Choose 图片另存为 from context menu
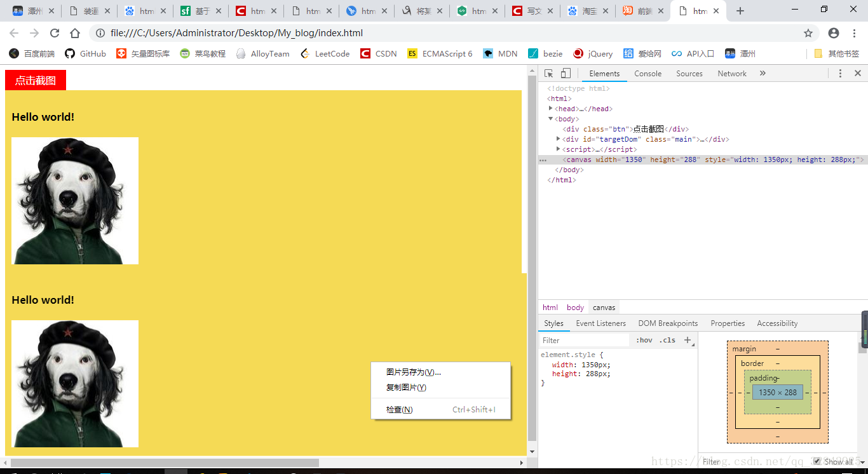The width and height of the screenshot is (868, 474). (441, 372)
